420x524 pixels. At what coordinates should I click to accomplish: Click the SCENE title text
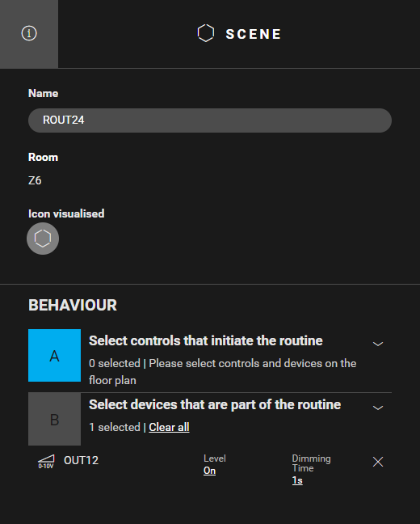coord(254,34)
